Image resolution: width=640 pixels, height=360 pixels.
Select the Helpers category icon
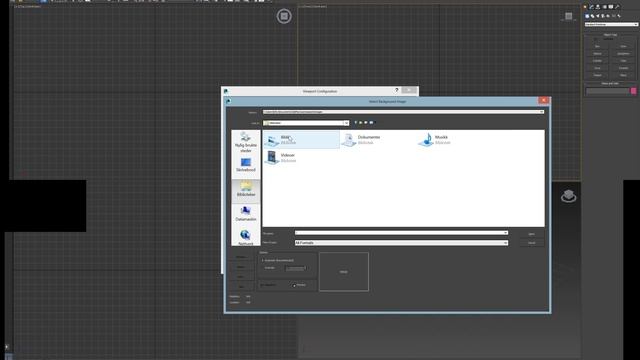[608, 16]
